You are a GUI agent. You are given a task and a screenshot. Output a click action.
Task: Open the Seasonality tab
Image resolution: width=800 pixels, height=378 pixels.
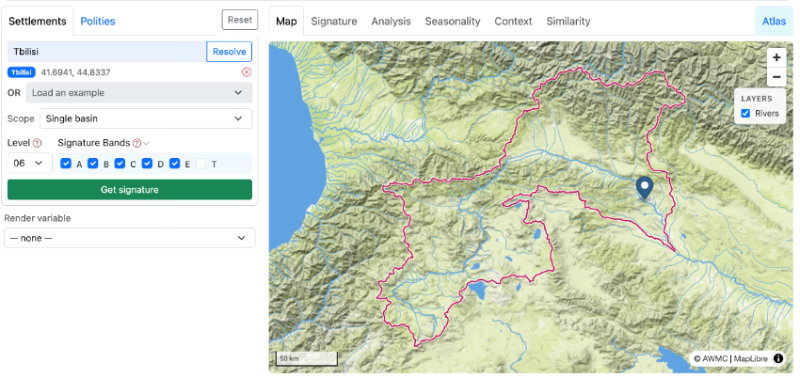[453, 21]
